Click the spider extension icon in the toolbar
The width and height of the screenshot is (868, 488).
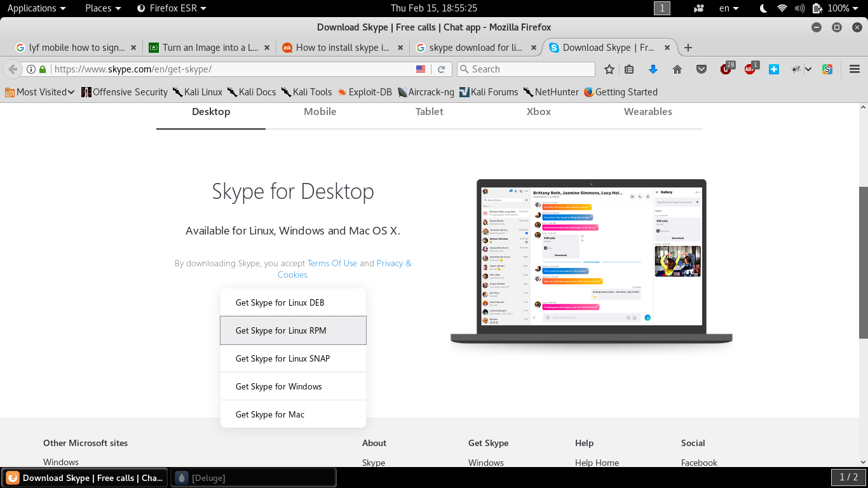coord(796,69)
